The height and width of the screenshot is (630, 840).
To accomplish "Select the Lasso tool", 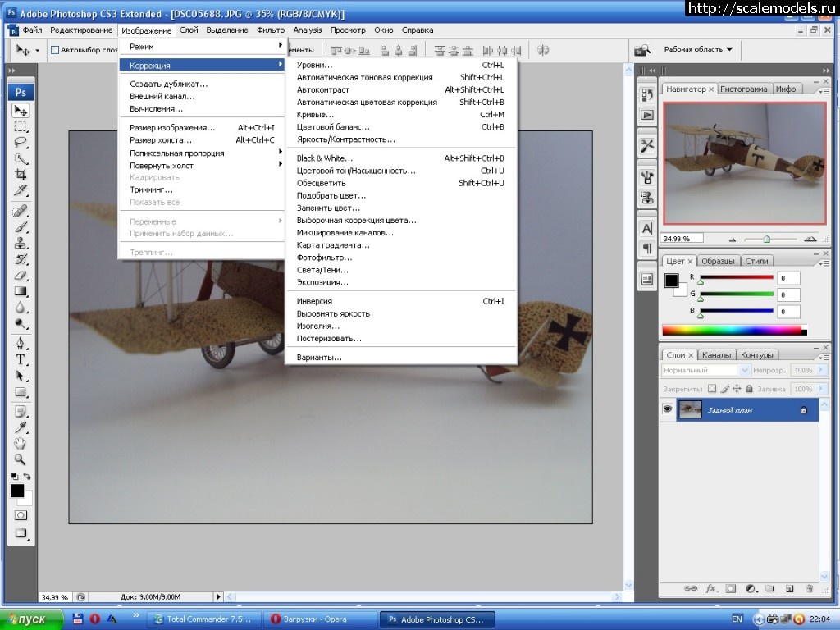I will click(21, 142).
